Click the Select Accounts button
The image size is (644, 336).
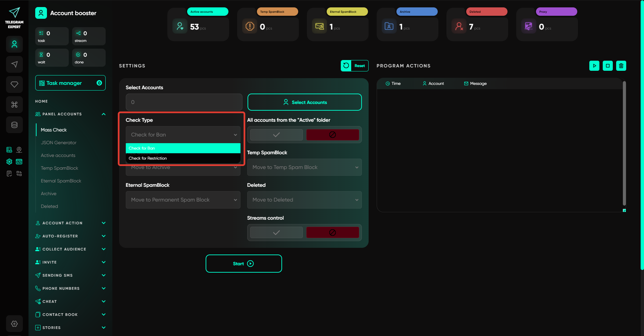[304, 102]
